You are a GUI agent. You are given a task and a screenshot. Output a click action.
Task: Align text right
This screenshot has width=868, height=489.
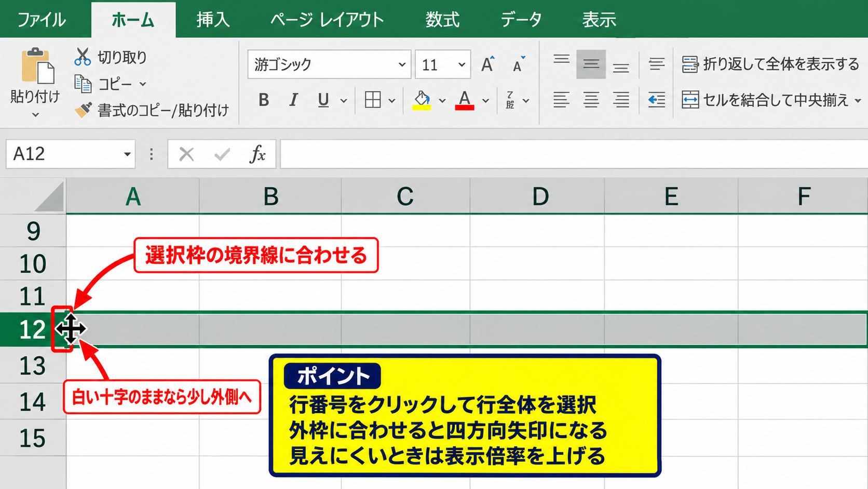click(621, 100)
